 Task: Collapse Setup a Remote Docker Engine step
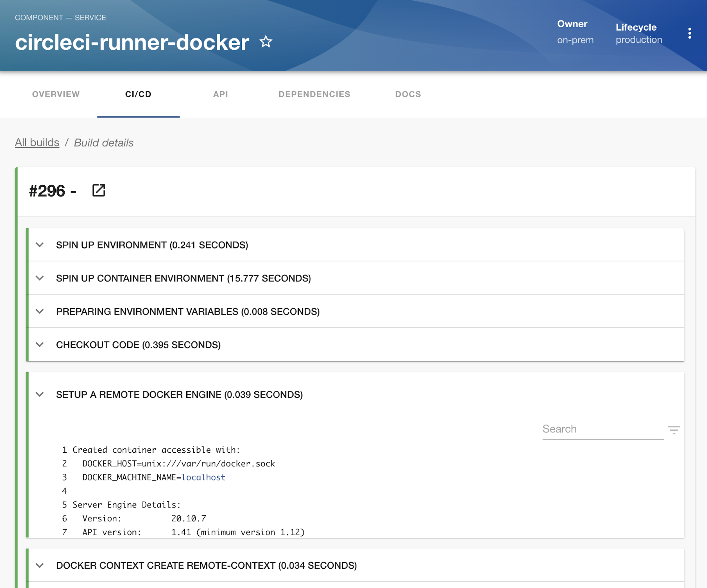click(x=40, y=394)
